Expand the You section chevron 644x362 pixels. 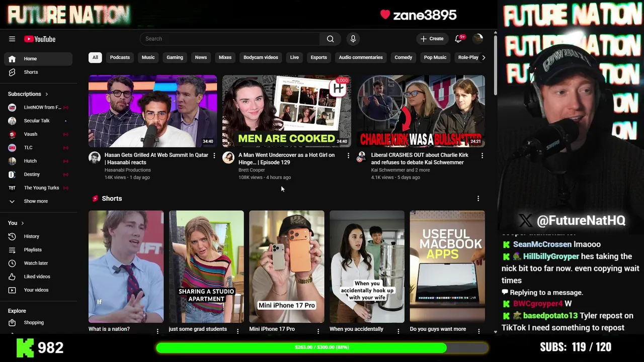22,223
